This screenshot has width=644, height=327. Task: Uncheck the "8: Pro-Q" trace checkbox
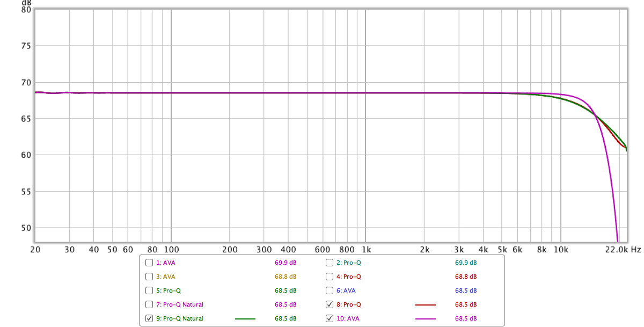pyautogui.click(x=330, y=305)
